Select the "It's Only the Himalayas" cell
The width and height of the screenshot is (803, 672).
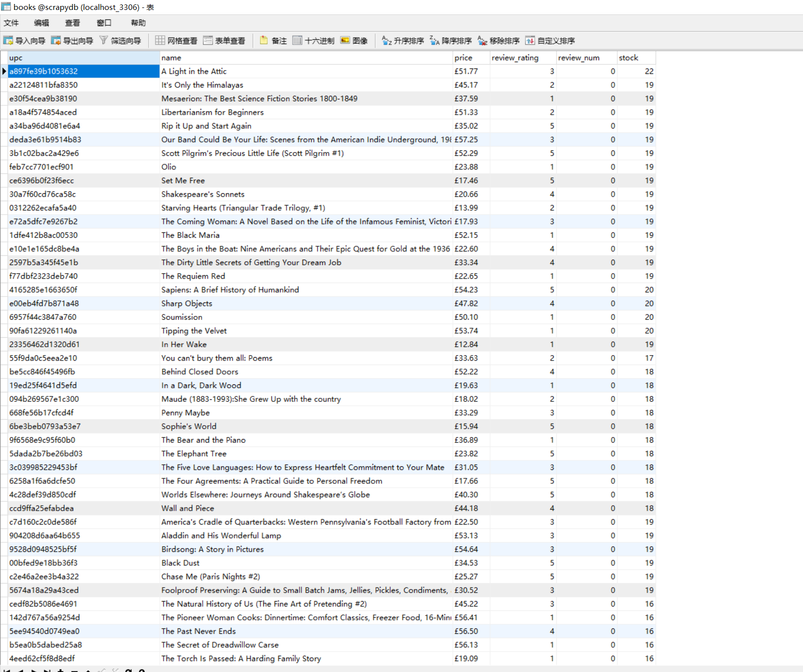tap(306, 85)
